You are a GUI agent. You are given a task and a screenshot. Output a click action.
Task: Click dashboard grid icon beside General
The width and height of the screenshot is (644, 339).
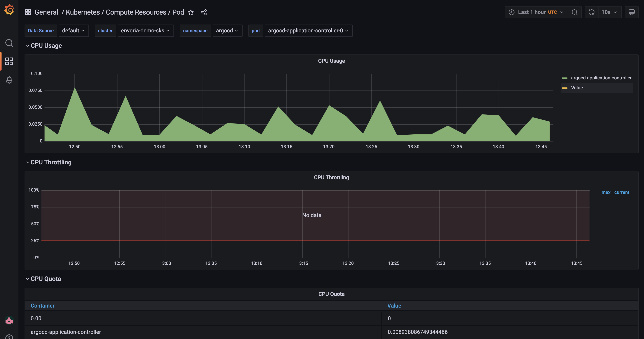(x=28, y=12)
